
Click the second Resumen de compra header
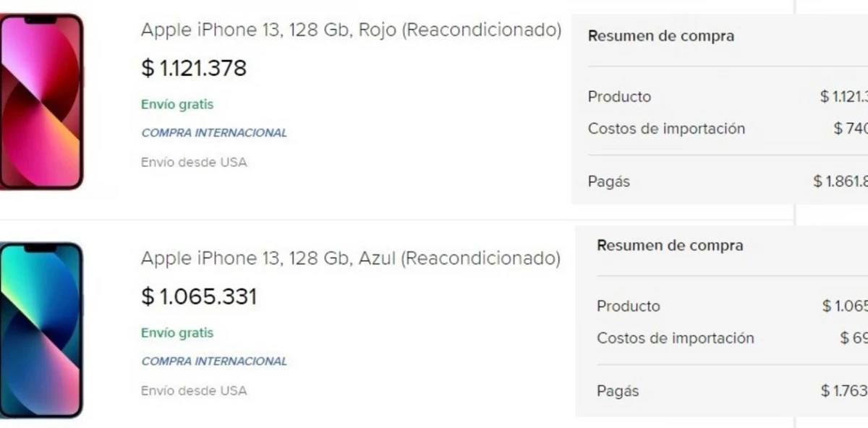(x=670, y=245)
